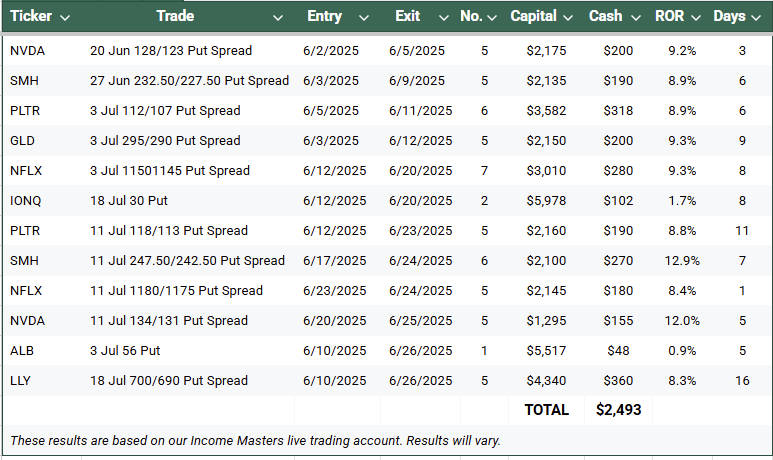Expand the No. column filter

coord(492,18)
